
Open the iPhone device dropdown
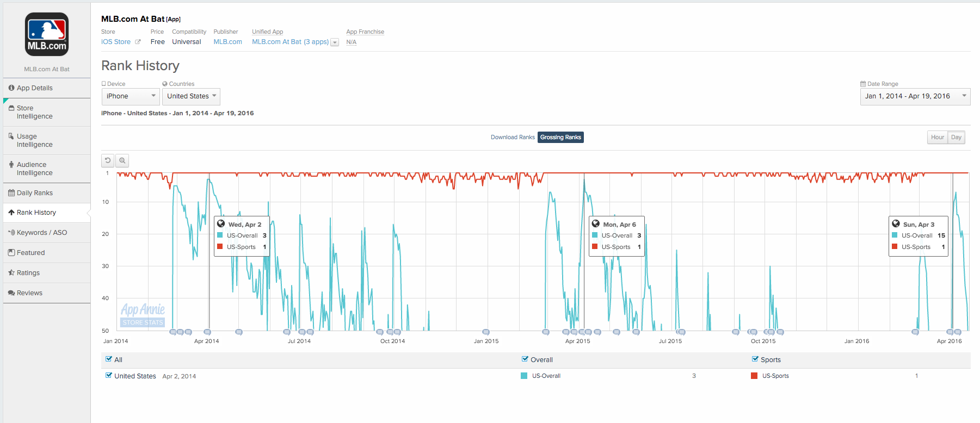coord(131,96)
